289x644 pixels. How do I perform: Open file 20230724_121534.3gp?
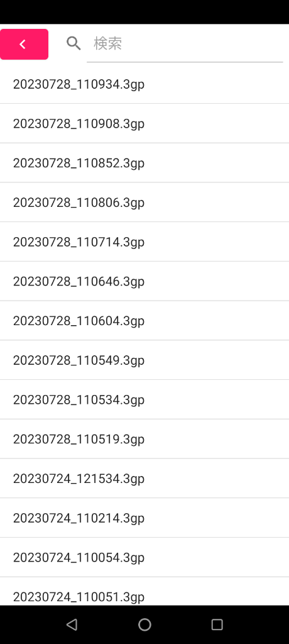[144, 479]
